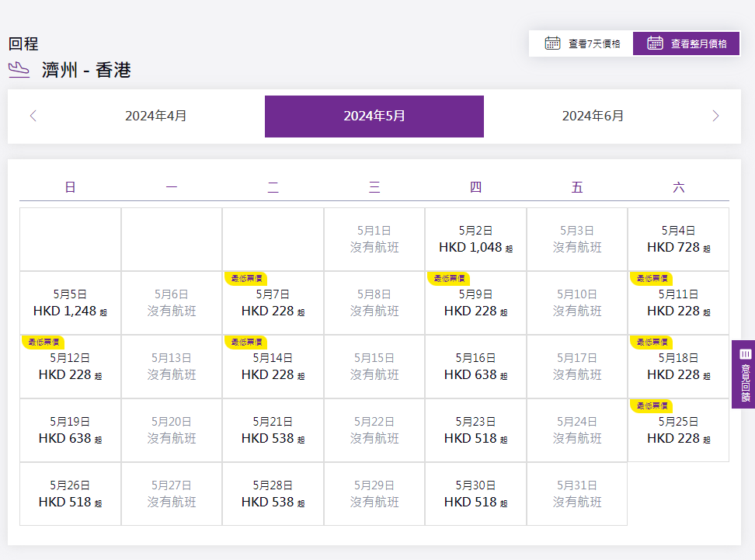Show 查看7天價格 seven-day price view
Screen dimensions: 755x560
(582, 43)
